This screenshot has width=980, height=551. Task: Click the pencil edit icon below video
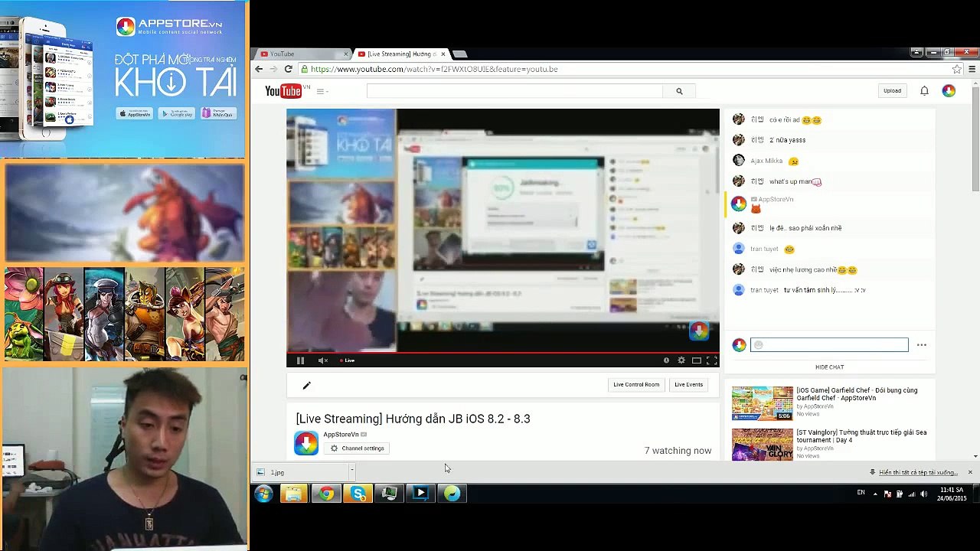[306, 386]
